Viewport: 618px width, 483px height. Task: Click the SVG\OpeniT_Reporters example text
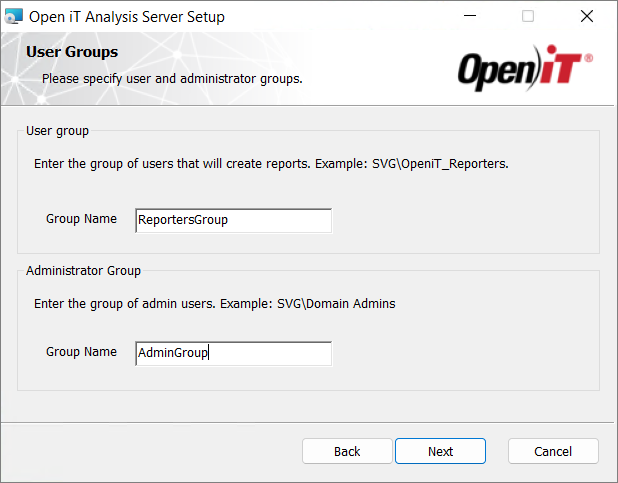(440, 164)
